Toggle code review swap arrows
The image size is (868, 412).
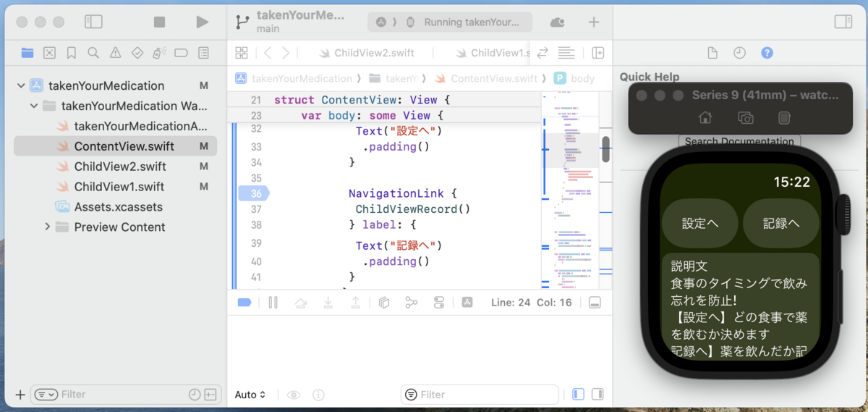(x=542, y=53)
